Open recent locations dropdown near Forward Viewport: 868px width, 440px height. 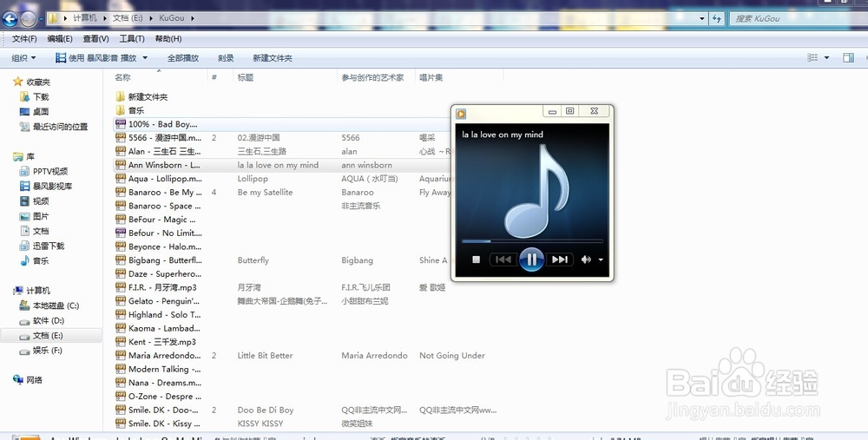(x=41, y=19)
